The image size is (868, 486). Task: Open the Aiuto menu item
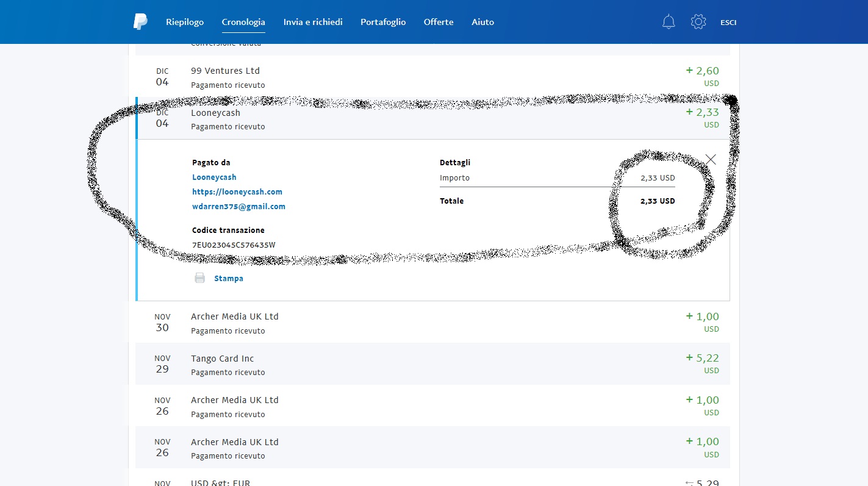click(483, 22)
